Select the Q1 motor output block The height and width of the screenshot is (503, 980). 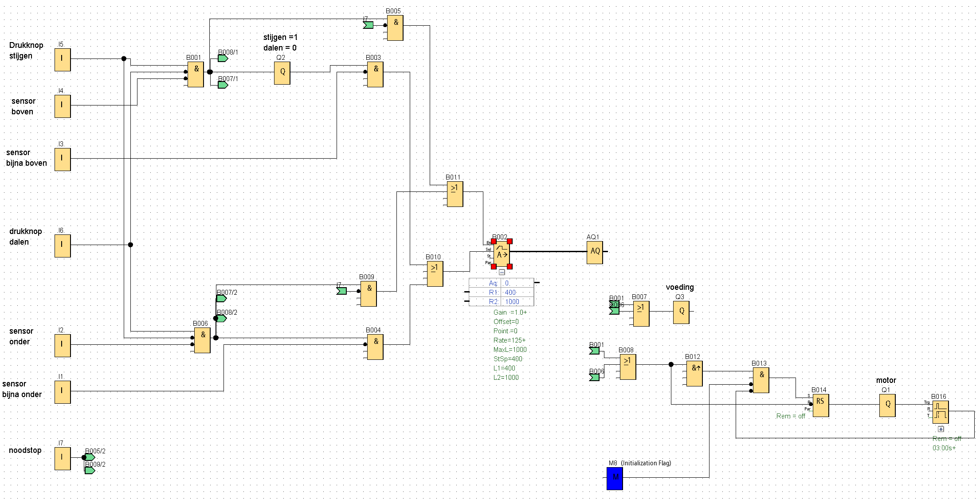(887, 406)
